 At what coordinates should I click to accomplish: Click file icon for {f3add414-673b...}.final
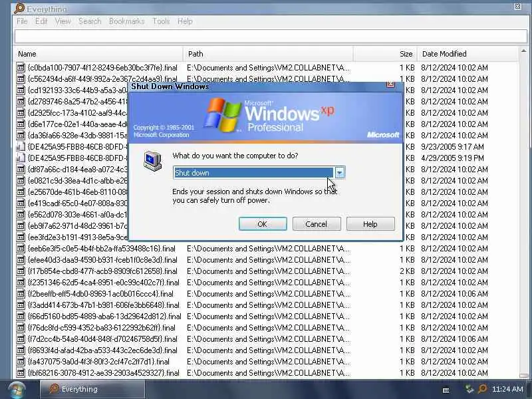(x=21, y=305)
